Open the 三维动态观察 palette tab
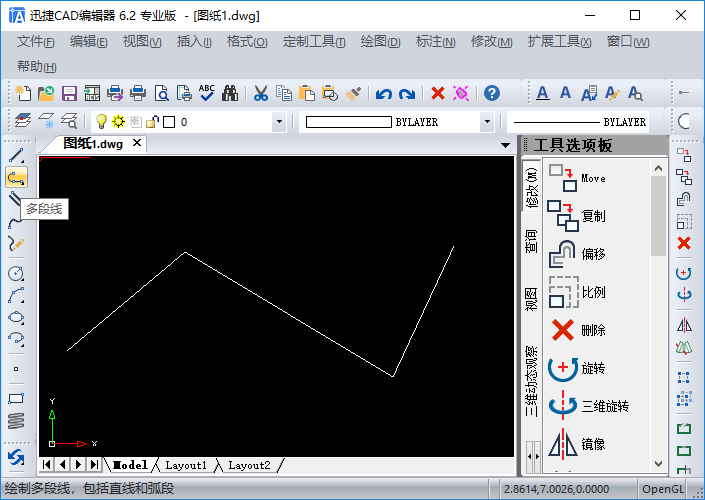 point(531,381)
